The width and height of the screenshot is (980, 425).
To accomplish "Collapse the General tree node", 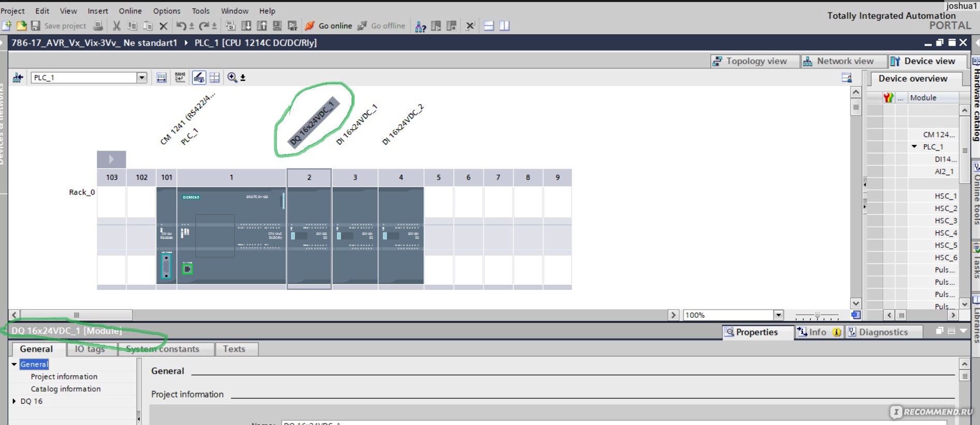I will pos(14,364).
